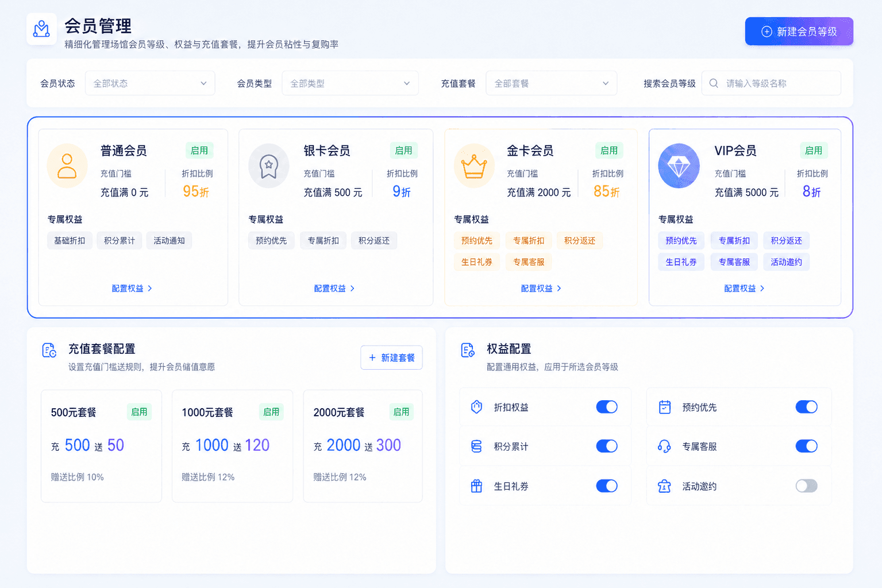882x588 pixels.
Task: Click the 充值套餐配置 section icon
Action: 49,350
